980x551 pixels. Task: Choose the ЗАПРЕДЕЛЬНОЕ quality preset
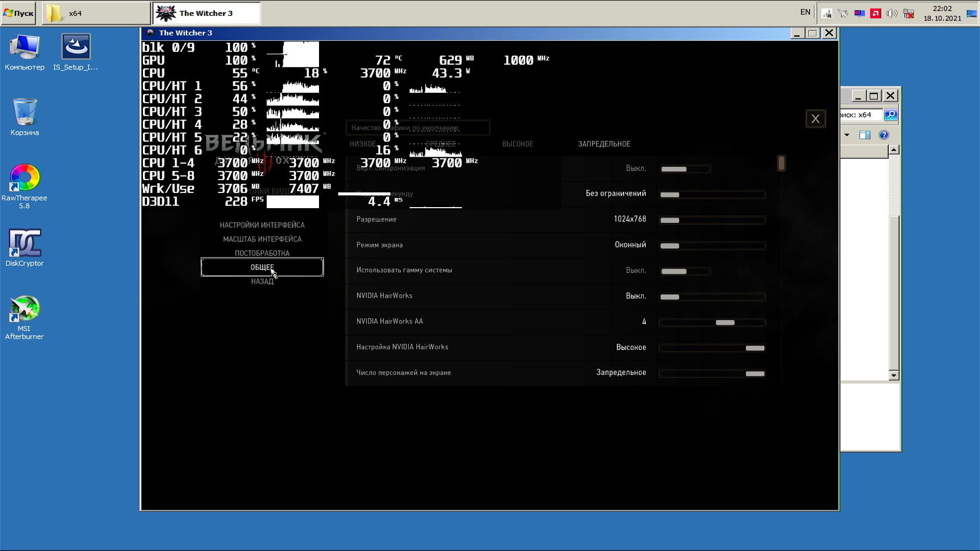604,144
